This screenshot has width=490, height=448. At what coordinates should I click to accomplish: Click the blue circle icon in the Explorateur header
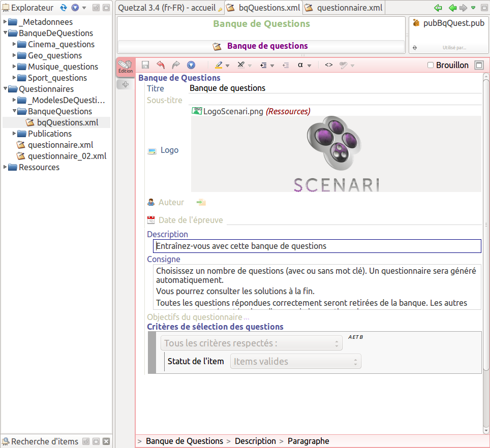[x=75, y=8]
